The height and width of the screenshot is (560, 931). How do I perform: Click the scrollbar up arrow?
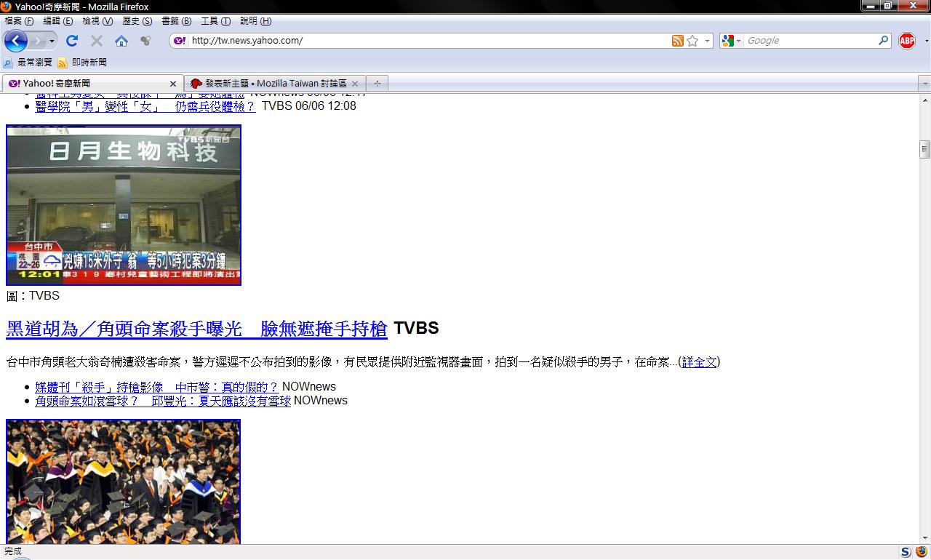[924, 99]
